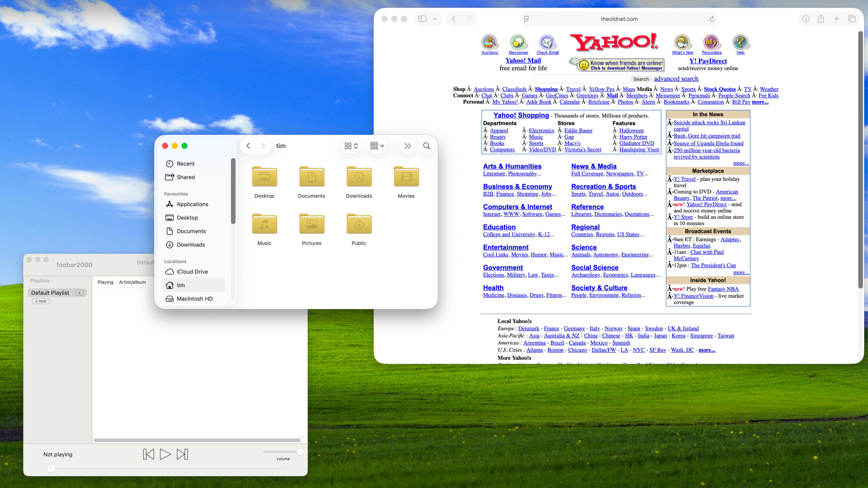Show Safari downloads icon
Screen dimensions: 868x488
(806, 19)
